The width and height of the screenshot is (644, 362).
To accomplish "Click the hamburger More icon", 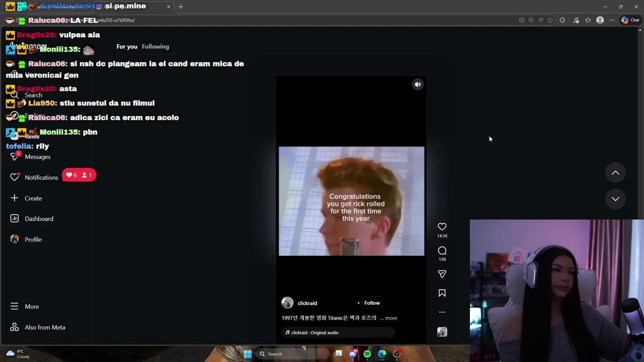I will coord(15,307).
